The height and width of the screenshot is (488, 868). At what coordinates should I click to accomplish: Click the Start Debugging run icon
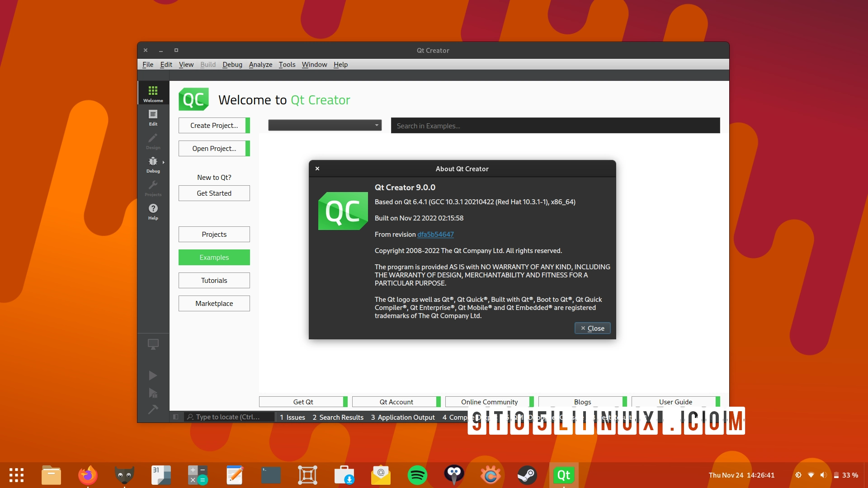pos(153,393)
